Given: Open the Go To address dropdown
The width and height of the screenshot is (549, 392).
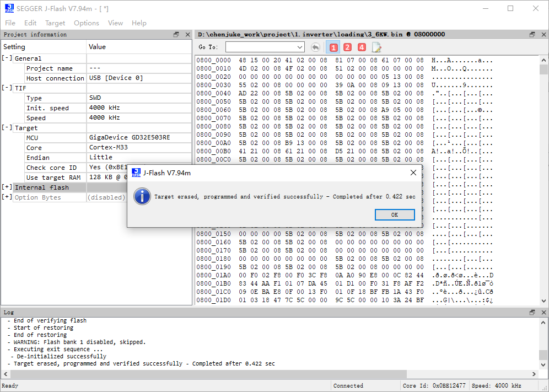Looking at the screenshot, I should tap(300, 47).
